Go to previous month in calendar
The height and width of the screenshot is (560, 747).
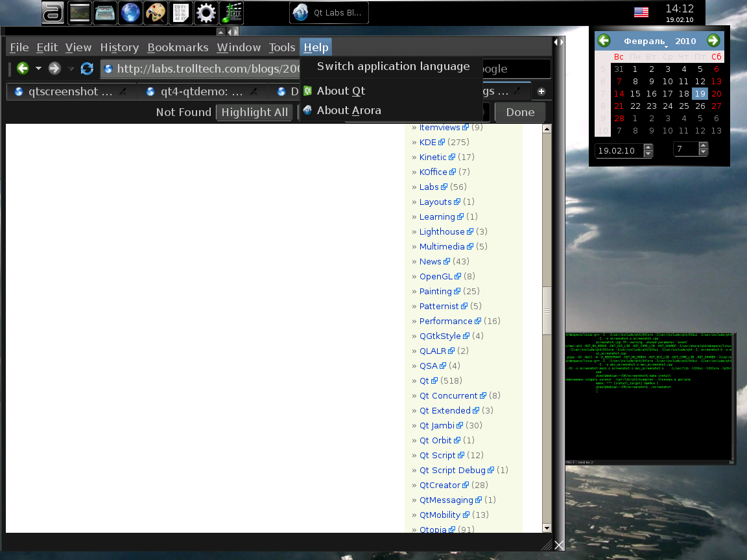tap(604, 40)
